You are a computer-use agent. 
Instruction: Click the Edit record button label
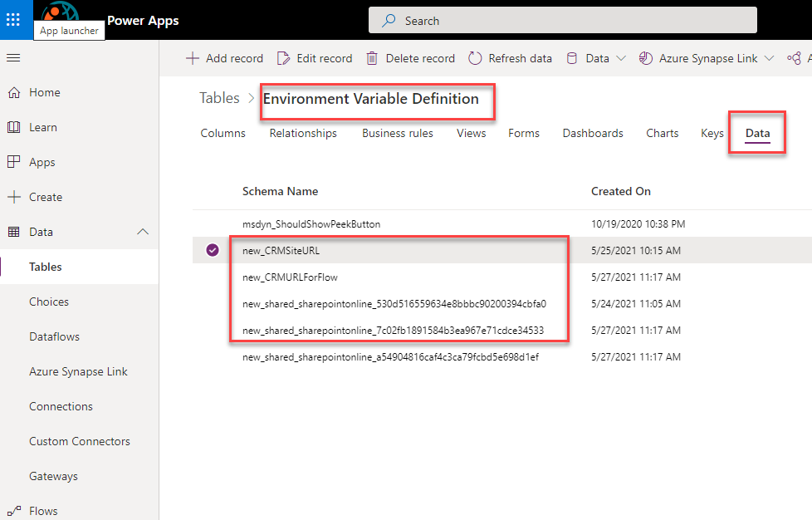click(x=324, y=58)
